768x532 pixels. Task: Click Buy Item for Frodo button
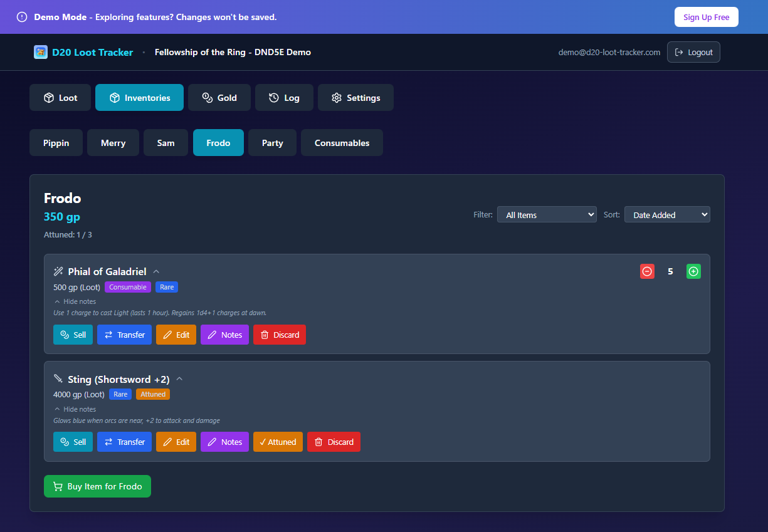coord(97,486)
